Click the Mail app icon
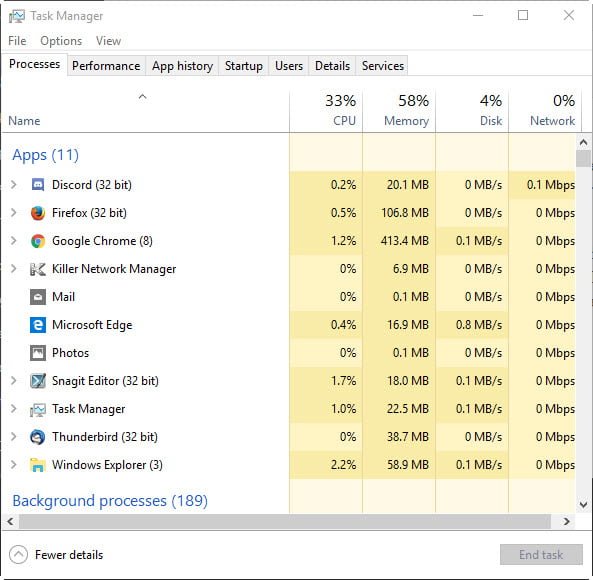593x580 pixels. pos(38,297)
